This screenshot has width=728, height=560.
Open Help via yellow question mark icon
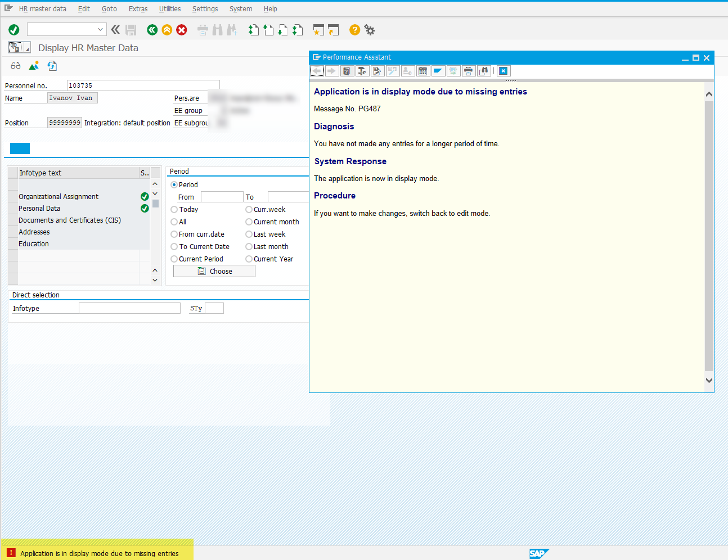(x=354, y=30)
